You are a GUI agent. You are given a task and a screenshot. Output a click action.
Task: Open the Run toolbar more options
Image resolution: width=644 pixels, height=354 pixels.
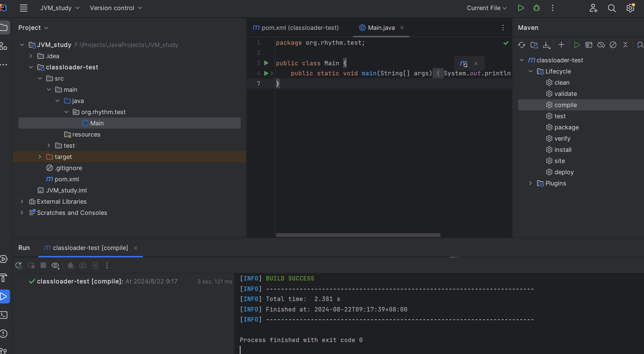[107, 265]
